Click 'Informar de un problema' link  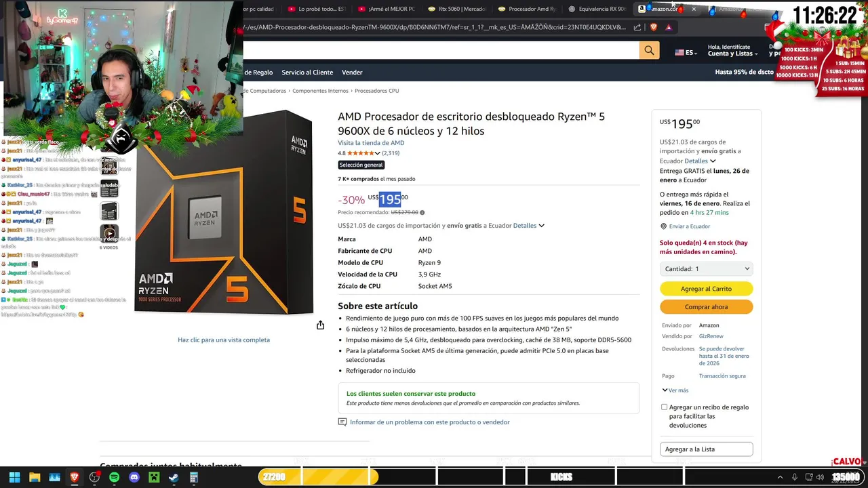point(430,422)
